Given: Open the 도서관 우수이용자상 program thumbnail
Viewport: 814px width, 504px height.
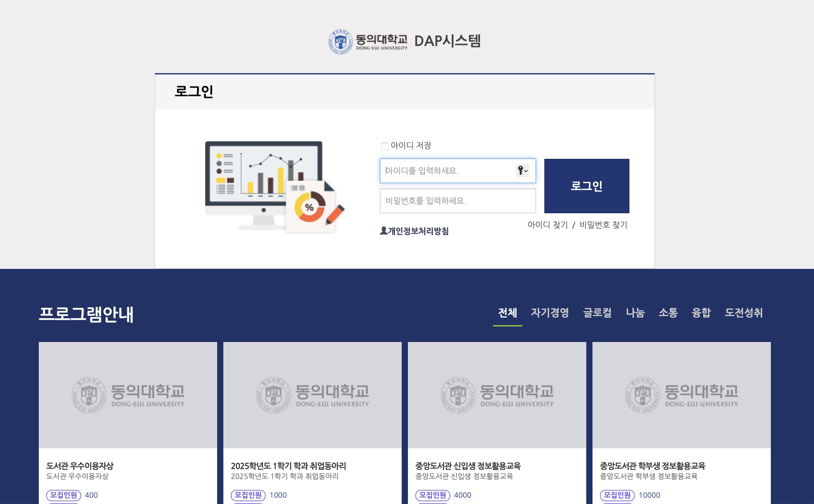Looking at the screenshot, I should 128,395.
